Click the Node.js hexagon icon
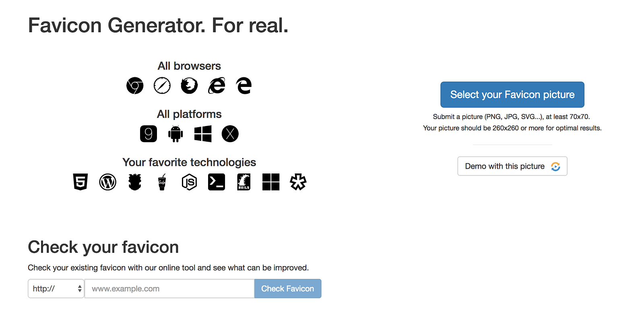The width and height of the screenshot is (644, 314). [x=189, y=182]
